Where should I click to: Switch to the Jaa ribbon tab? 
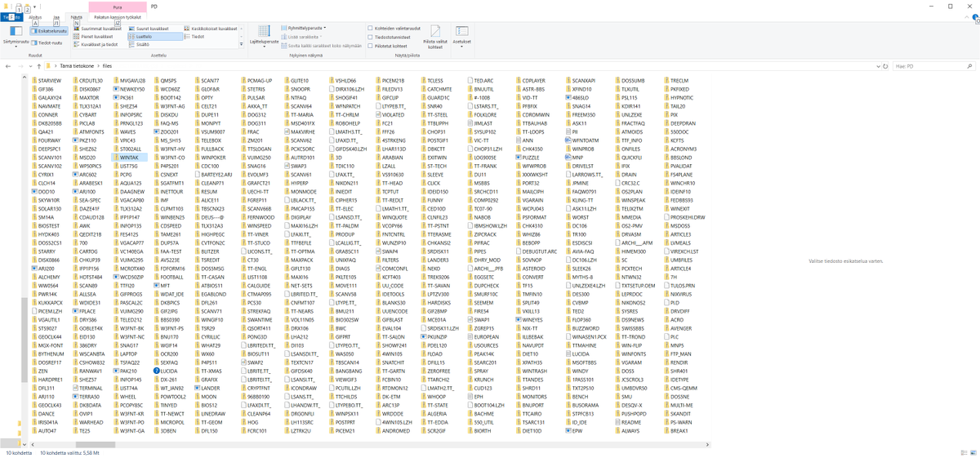pos(56,16)
